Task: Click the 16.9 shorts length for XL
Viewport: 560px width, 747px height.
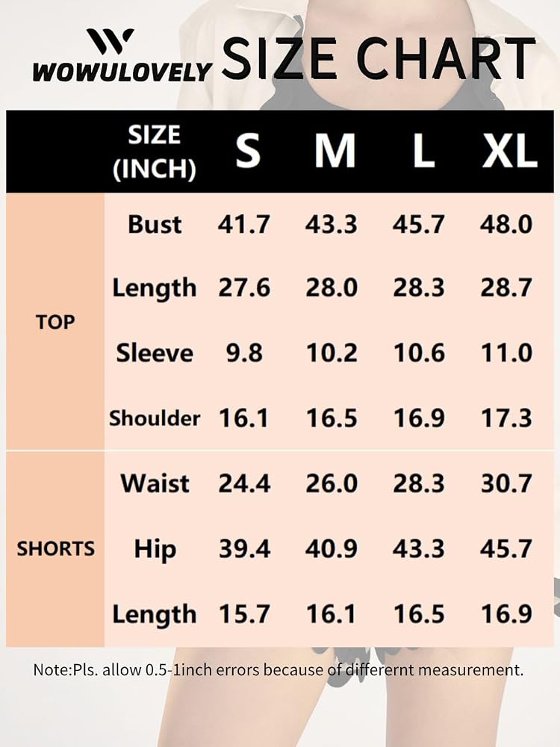Action: point(506,614)
